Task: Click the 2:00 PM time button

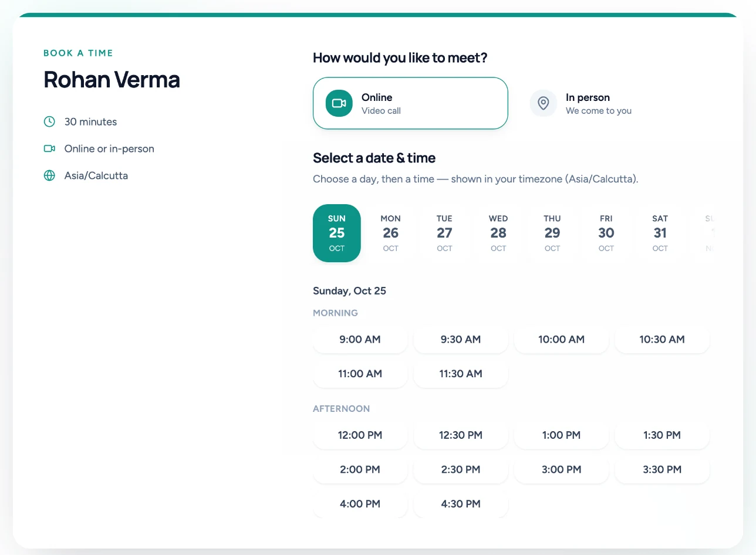Action: point(360,469)
